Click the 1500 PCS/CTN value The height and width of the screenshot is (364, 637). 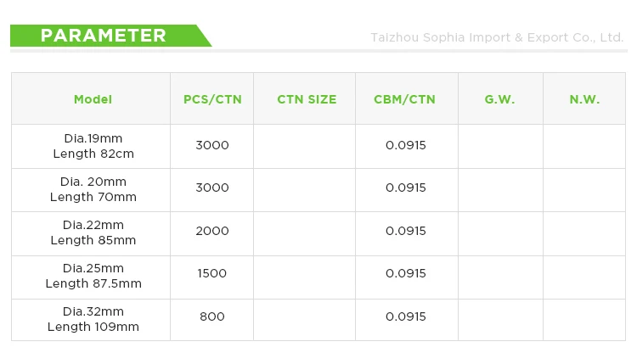212,273
